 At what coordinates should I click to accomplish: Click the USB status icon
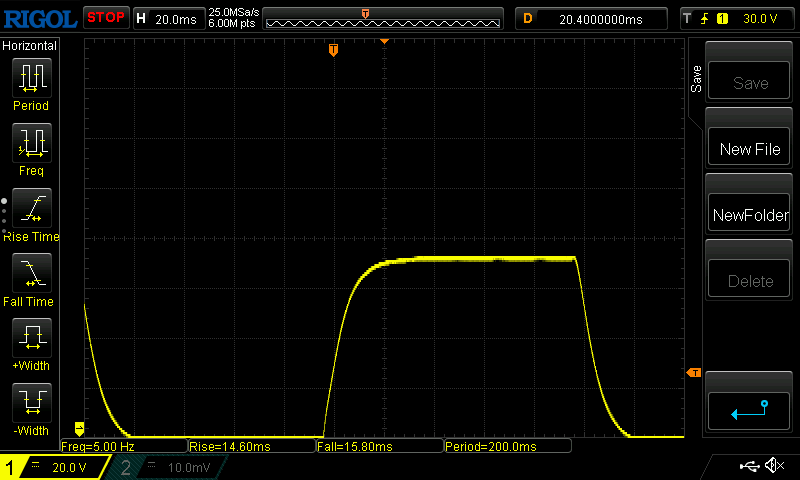point(749,466)
